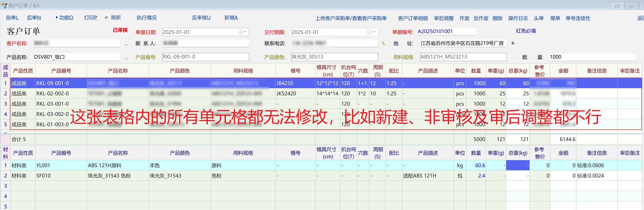Click the 单据编号 field A20250101001
This screenshot has width=644, height=210.
[446, 31]
